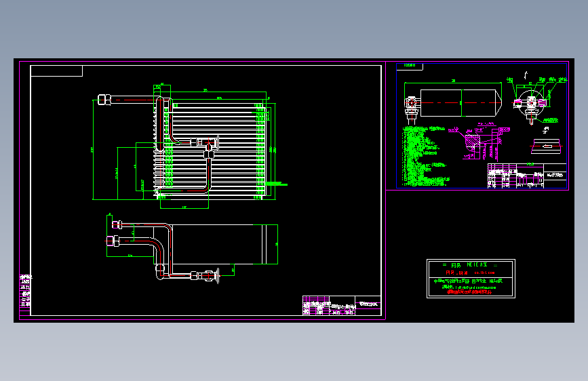Select the horizontal cylinder receiver view
The image size is (588, 381).
[453, 103]
